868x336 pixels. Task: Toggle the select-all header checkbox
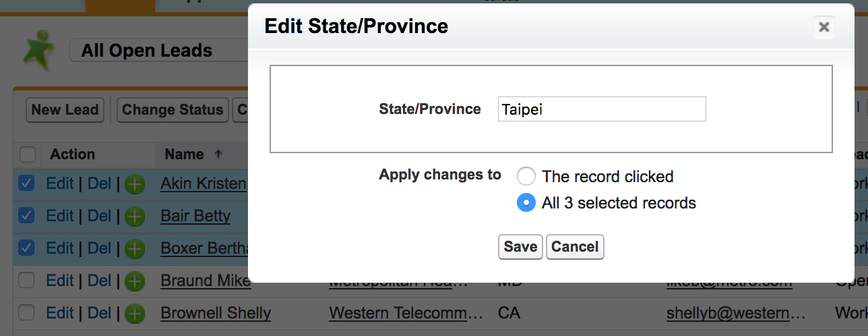[28, 155]
